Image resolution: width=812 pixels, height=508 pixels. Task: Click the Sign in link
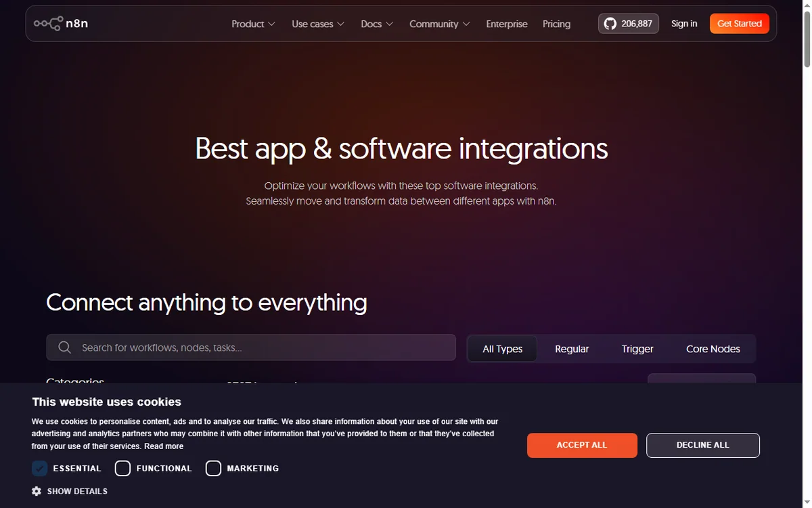pyautogui.click(x=684, y=24)
